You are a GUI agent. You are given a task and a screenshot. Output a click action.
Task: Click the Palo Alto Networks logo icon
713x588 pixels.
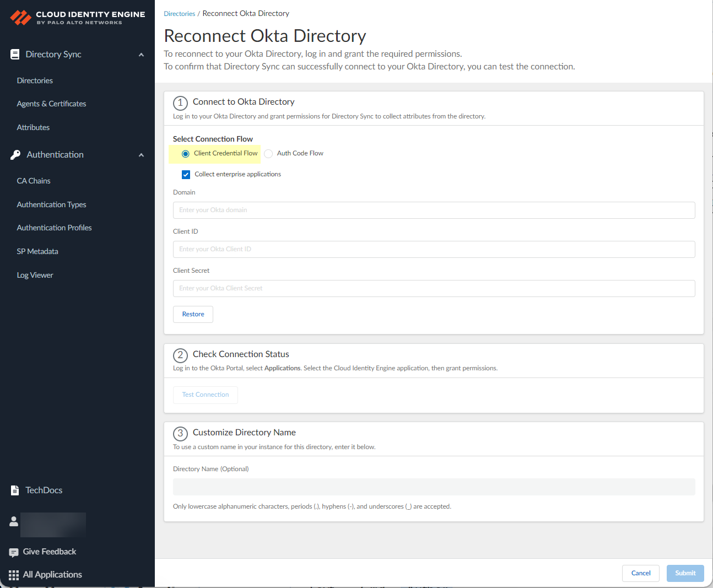[21, 18]
